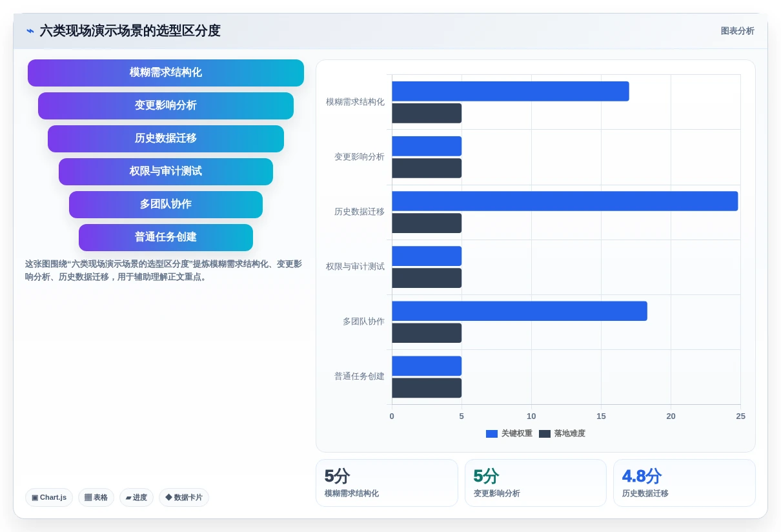Screen dimensions: 781x532
Task: Toggle the 关键权重 legend swatch
Action: [x=492, y=434]
